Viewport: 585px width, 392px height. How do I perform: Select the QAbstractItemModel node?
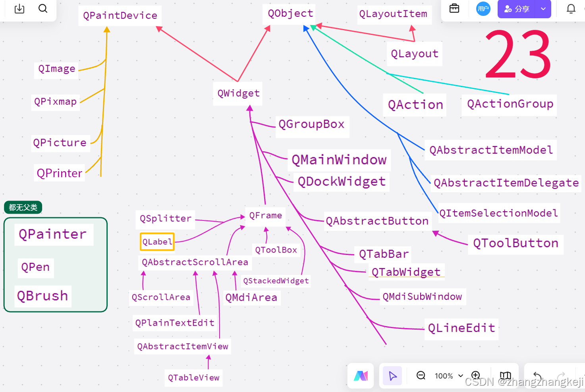coord(491,150)
